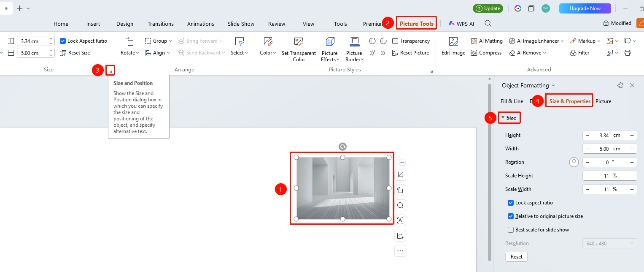Image resolution: width=644 pixels, height=272 pixels.
Task: Collapse the Size section
Action: pyautogui.click(x=509, y=118)
